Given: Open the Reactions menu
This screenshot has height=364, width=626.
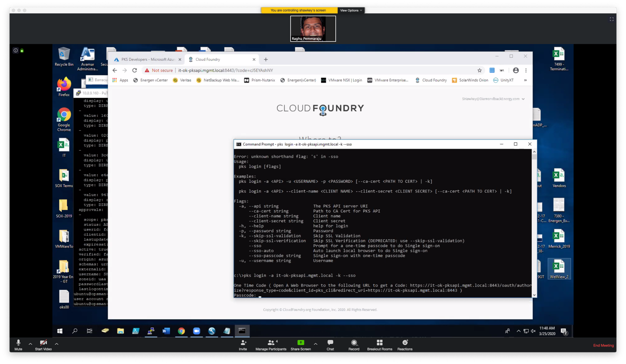Looking at the screenshot, I should click(x=405, y=345).
